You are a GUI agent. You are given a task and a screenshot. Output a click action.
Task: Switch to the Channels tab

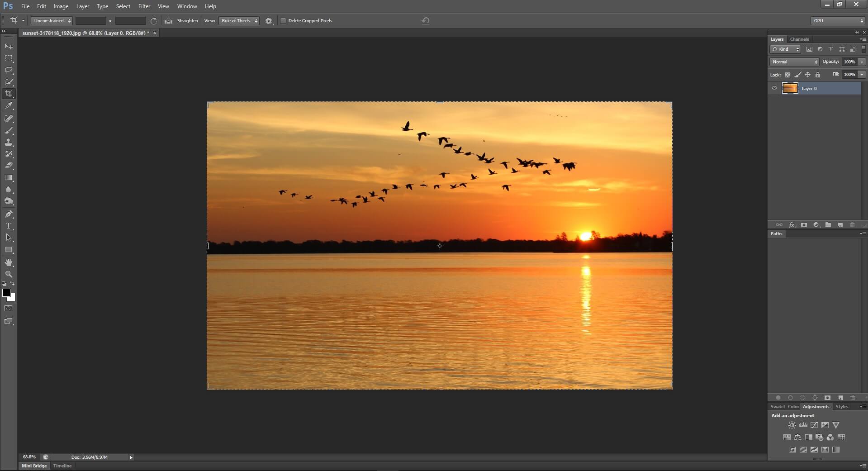pyautogui.click(x=799, y=39)
